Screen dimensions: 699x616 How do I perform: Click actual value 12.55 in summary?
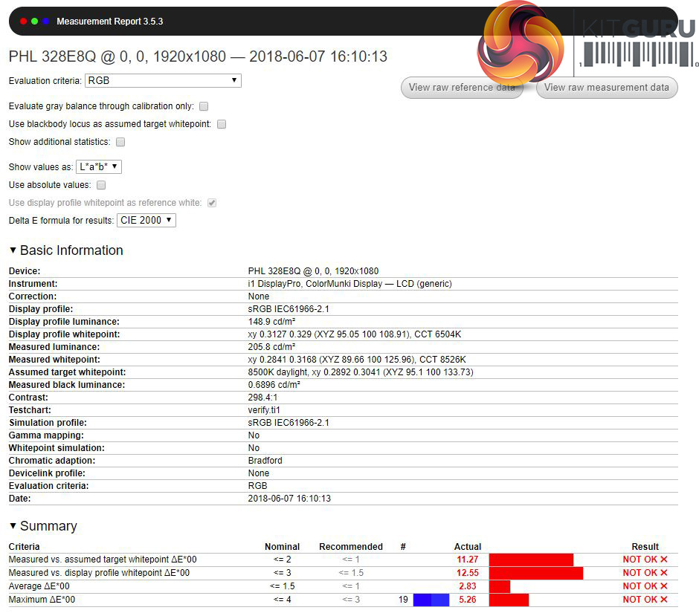[x=467, y=573]
